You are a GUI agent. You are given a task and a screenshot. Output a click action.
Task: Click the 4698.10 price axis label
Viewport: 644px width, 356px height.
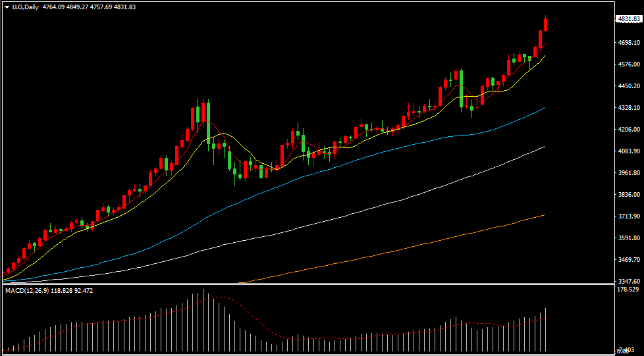628,43
